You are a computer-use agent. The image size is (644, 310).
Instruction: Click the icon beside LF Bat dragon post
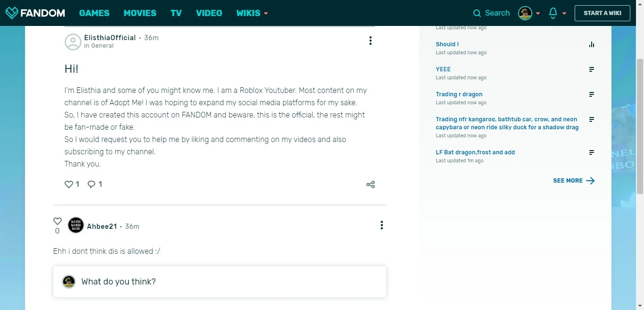(592, 152)
